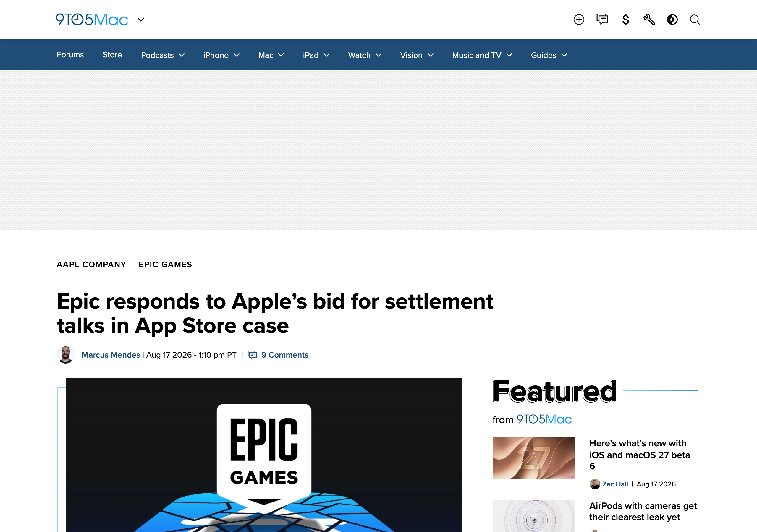
Task: Open site search via the magnifier icon
Action: (695, 20)
